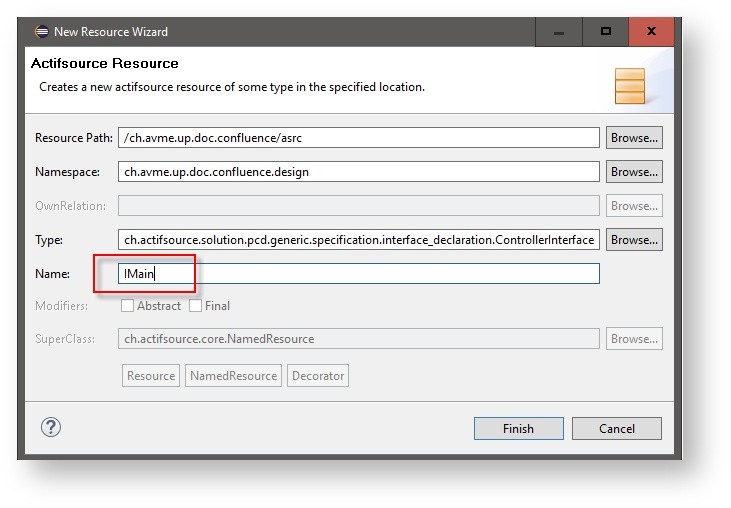Image resolution: width=731 pixels, height=508 pixels.
Task: Select the Decorator superclass button
Action: (x=318, y=376)
